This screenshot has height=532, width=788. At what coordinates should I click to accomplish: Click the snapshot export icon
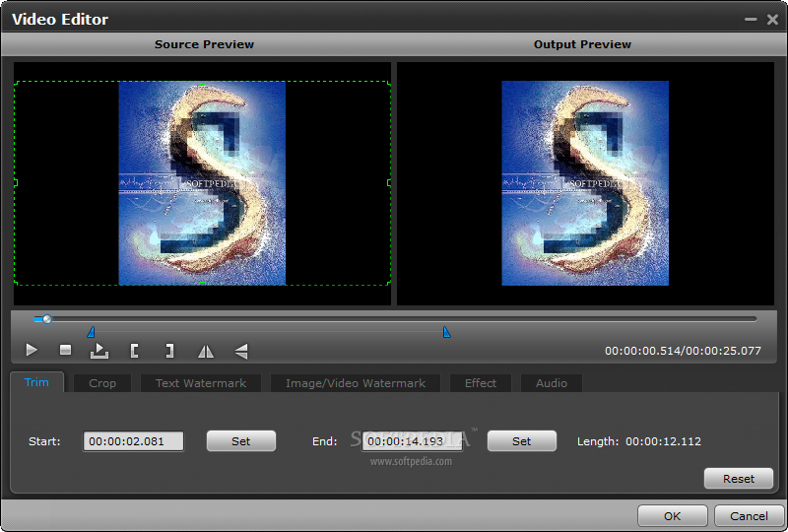(99, 351)
